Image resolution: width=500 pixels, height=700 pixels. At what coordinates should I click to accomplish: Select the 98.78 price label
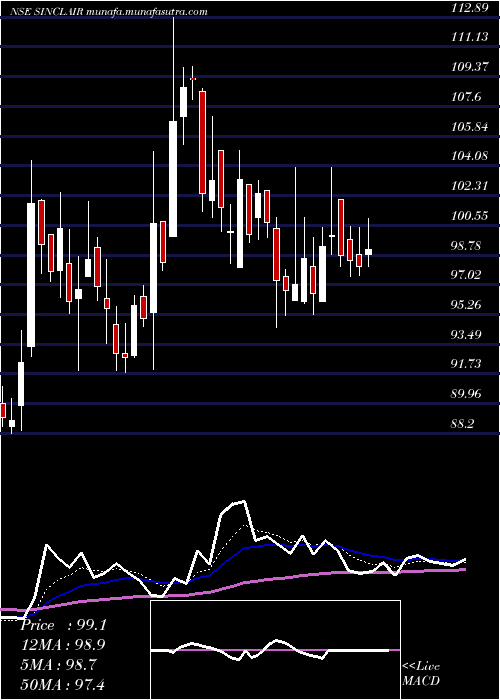pyautogui.click(x=466, y=245)
